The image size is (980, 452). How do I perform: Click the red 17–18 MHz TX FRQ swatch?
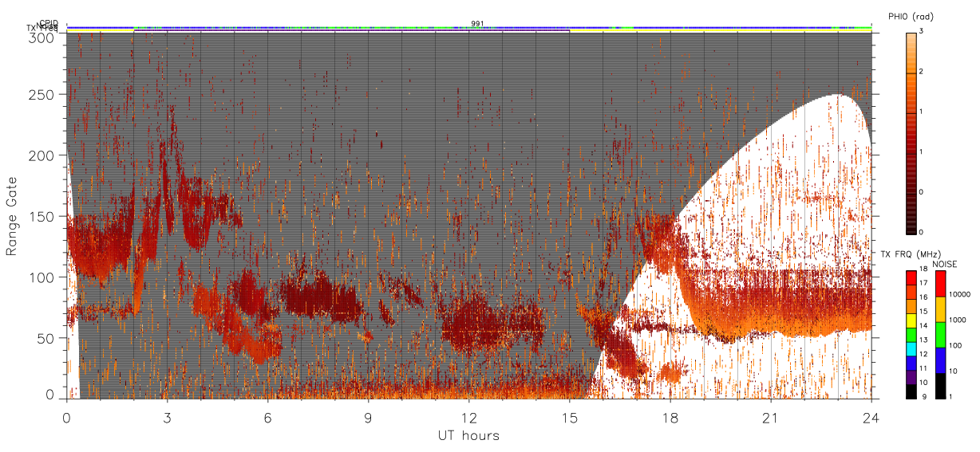[911, 277]
